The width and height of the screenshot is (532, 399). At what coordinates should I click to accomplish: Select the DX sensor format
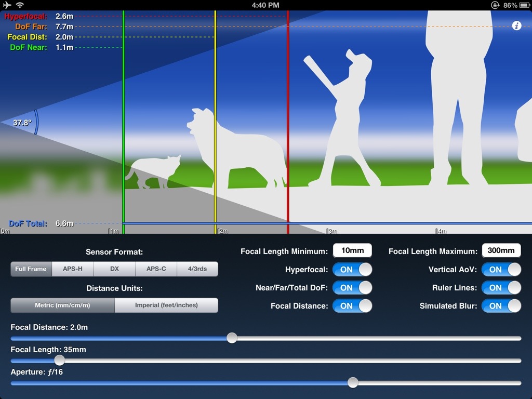[114, 269]
